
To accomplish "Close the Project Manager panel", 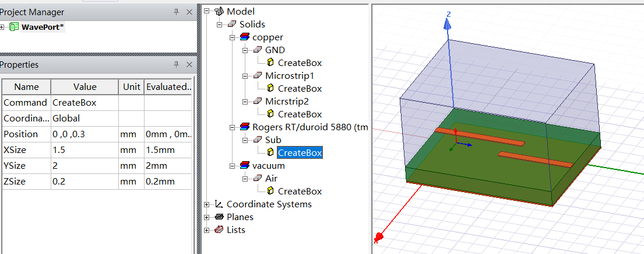I will (x=189, y=12).
